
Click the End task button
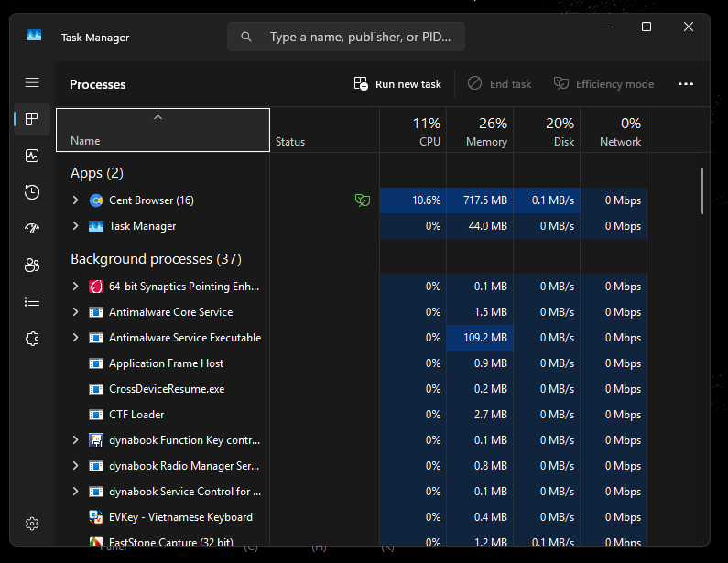[x=500, y=84]
